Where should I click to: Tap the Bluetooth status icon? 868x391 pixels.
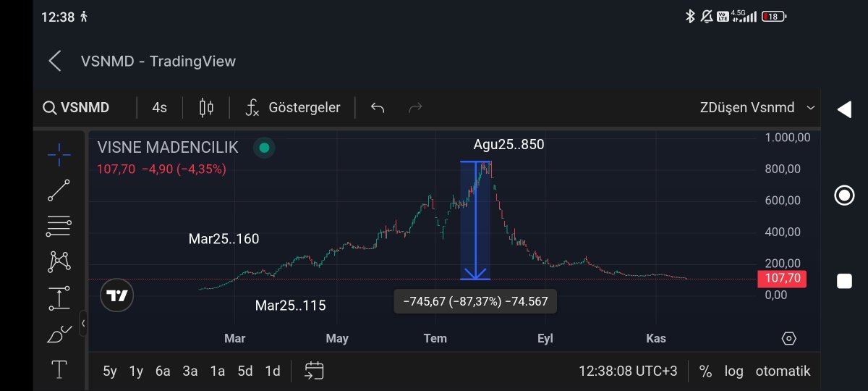coord(690,16)
